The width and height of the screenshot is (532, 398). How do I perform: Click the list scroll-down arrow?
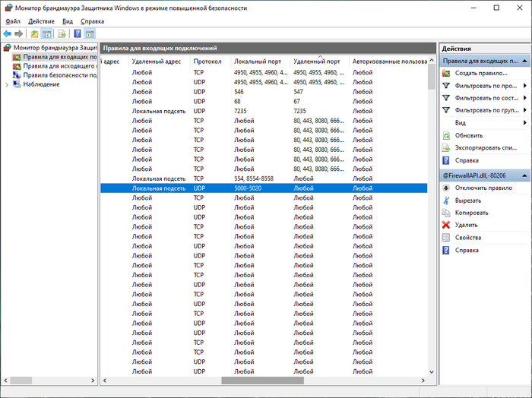(x=432, y=372)
